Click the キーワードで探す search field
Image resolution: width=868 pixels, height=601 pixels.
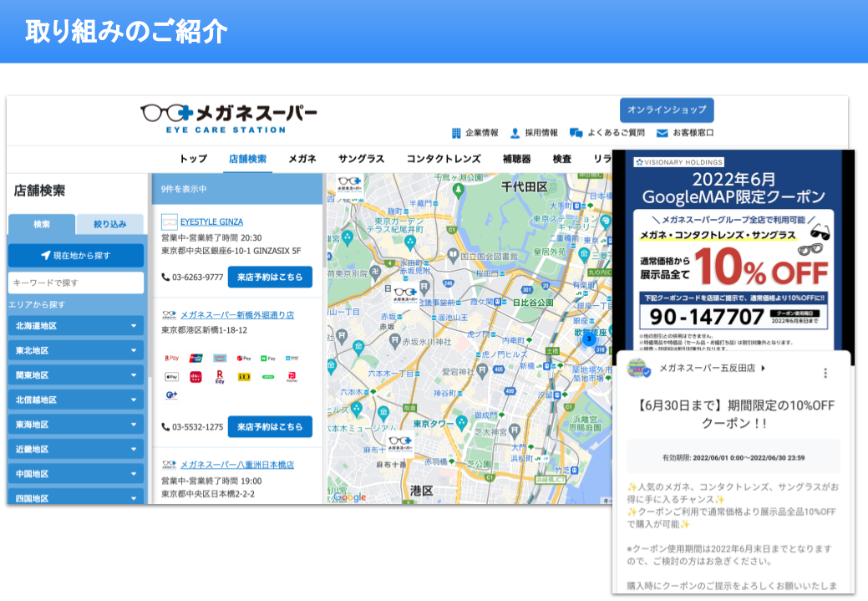pyautogui.click(x=76, y=283)
